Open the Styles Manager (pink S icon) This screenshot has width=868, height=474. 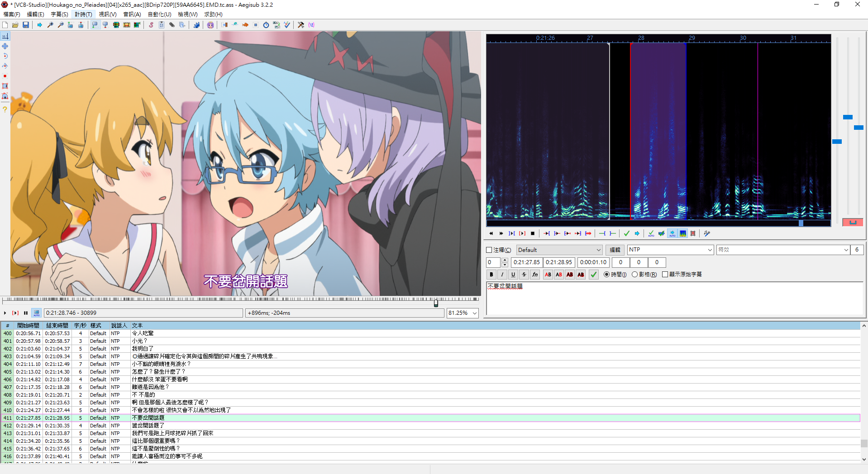pos(151,25)
